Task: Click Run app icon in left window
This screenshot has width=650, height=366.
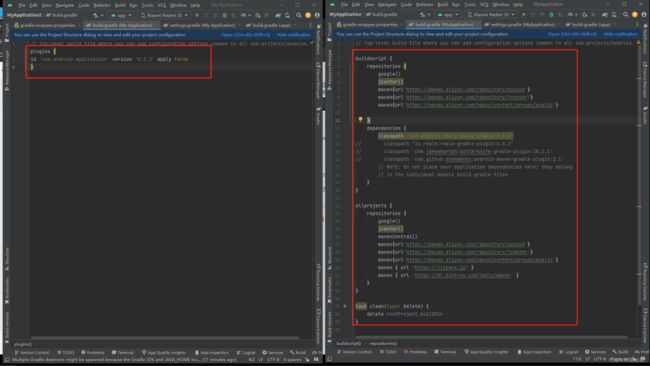Action: tap(197, 15)
